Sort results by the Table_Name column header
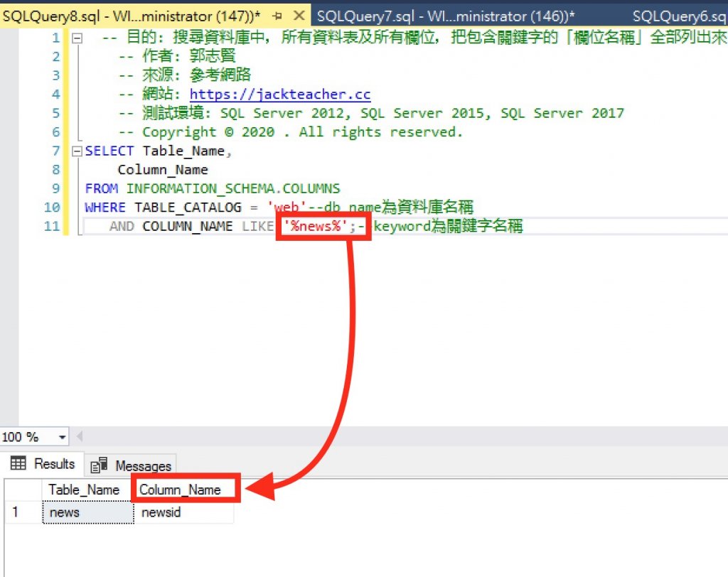 point(83,490)
